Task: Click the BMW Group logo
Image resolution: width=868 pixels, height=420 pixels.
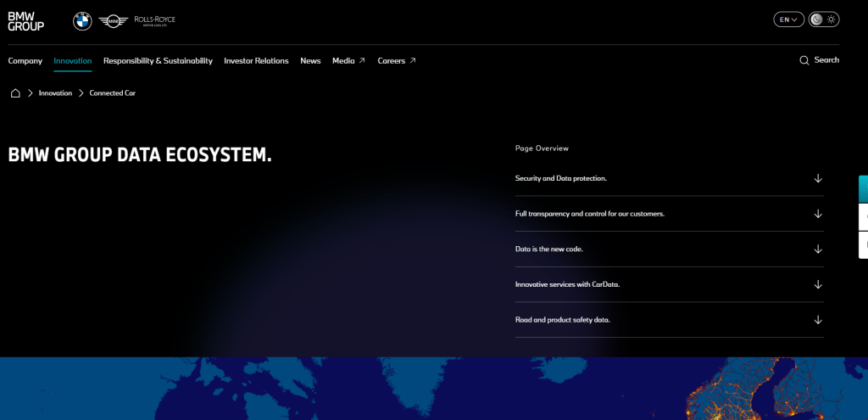Action: 26,21
